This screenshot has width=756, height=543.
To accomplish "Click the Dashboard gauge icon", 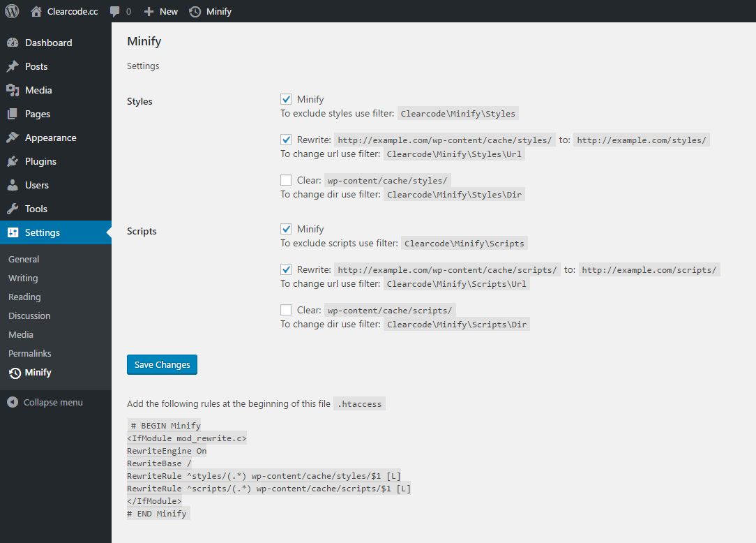I will click(x=13, y=43).
